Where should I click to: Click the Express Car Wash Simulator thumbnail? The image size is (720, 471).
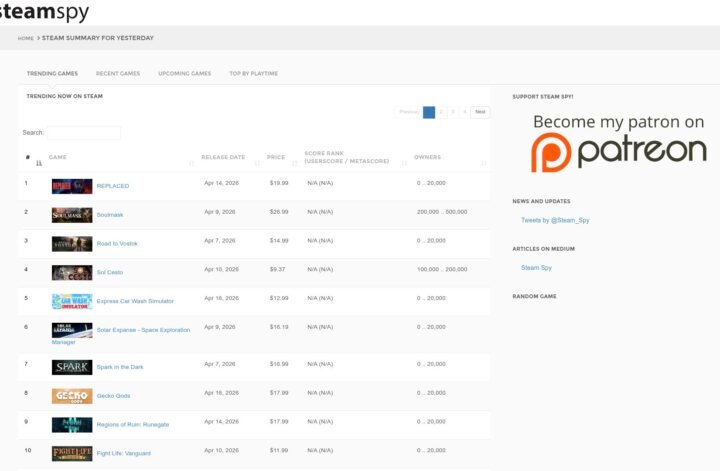72,301
